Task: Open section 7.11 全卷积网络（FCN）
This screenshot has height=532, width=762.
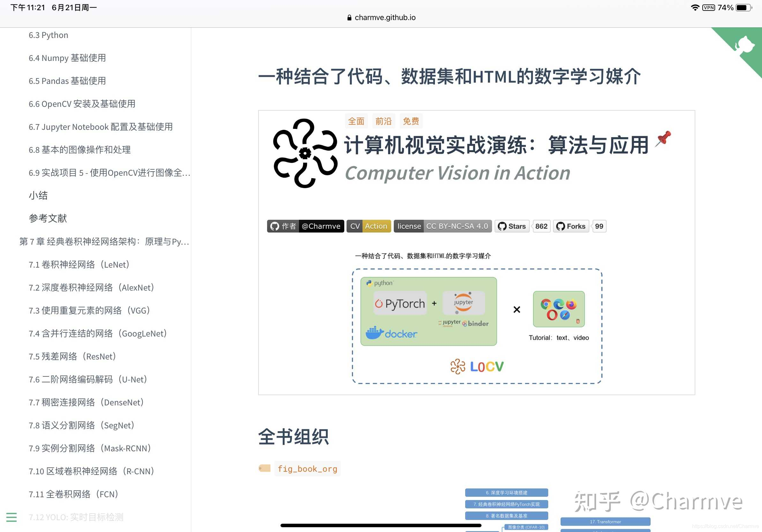Action: coord(74,494)
